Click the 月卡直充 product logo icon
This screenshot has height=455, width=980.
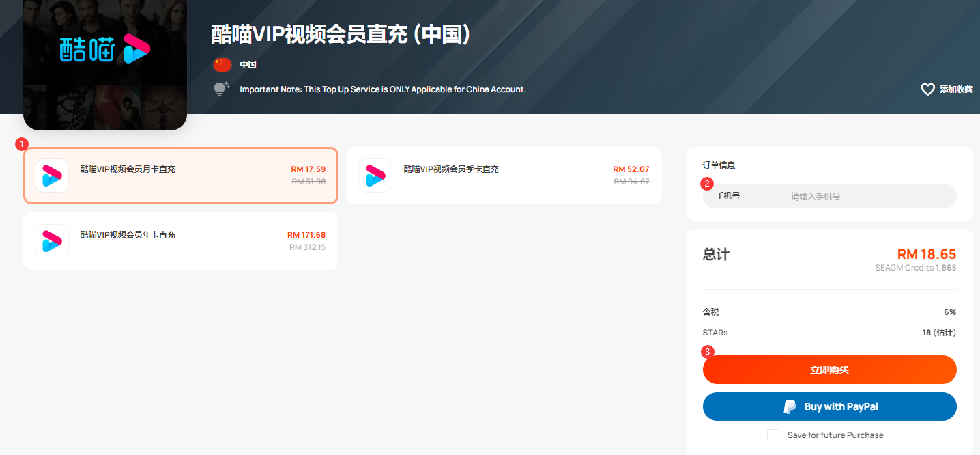point(52,176)
